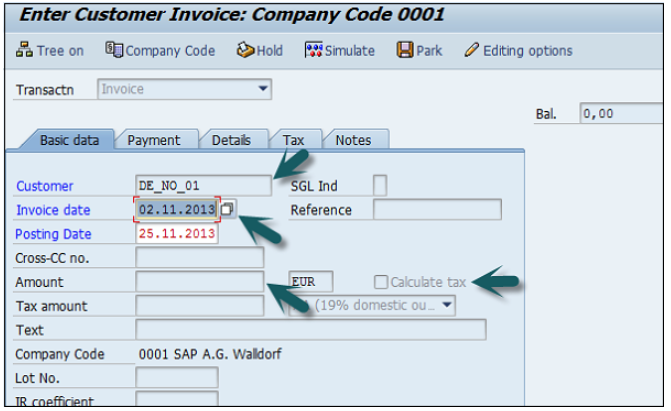Select the Basic data tab
Image resolution: width=671 pixels, height=411 pixels.
(x=69, y=141)
